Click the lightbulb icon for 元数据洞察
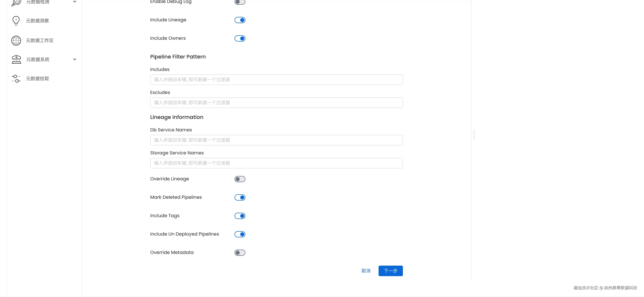 tap(16, 21)
